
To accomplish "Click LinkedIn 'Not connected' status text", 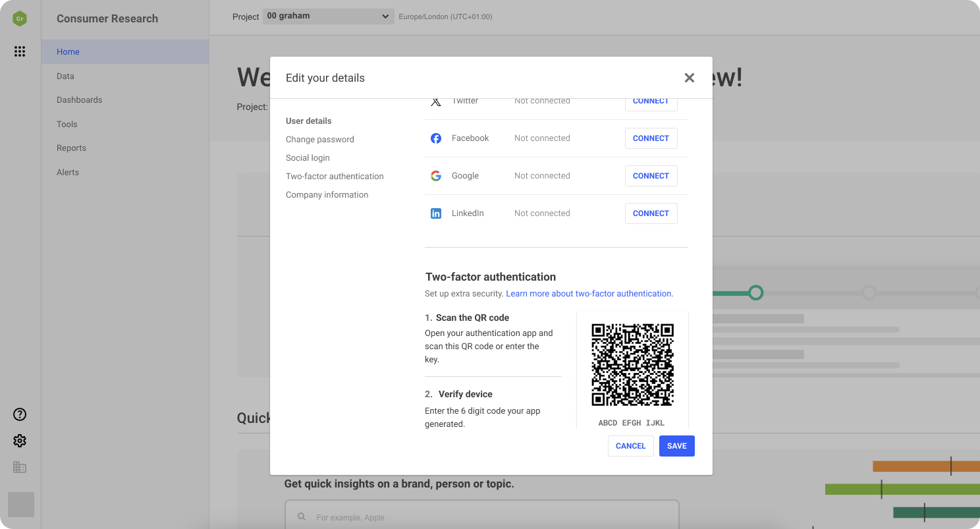I will click(x=542, y=213).
